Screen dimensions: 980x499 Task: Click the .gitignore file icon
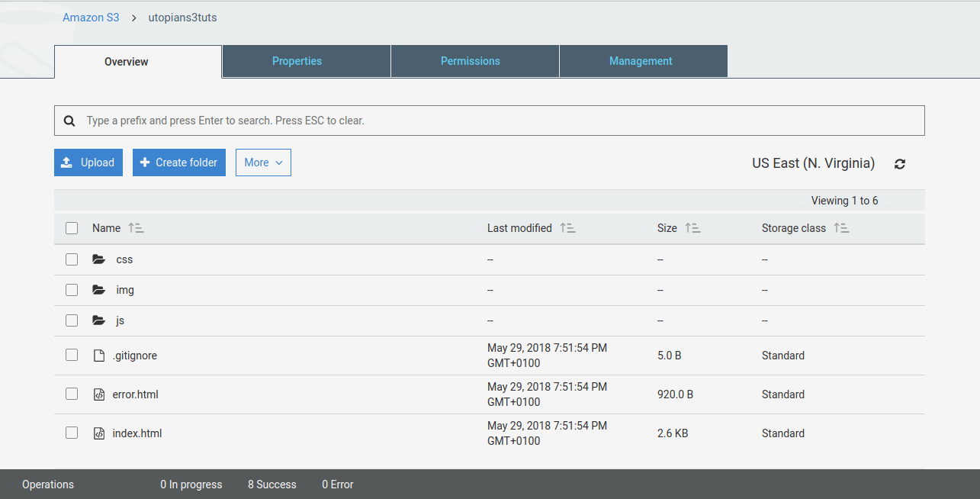pyautogui.click(x=98, y=356)
